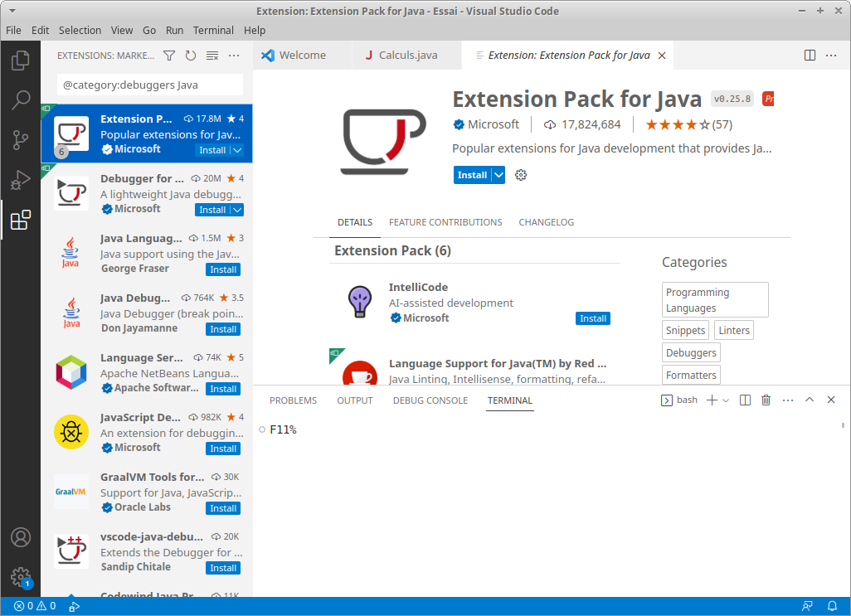The image size is (851, 616).
Task: Open the Changelog tab
Action: [x=546, y=222]
